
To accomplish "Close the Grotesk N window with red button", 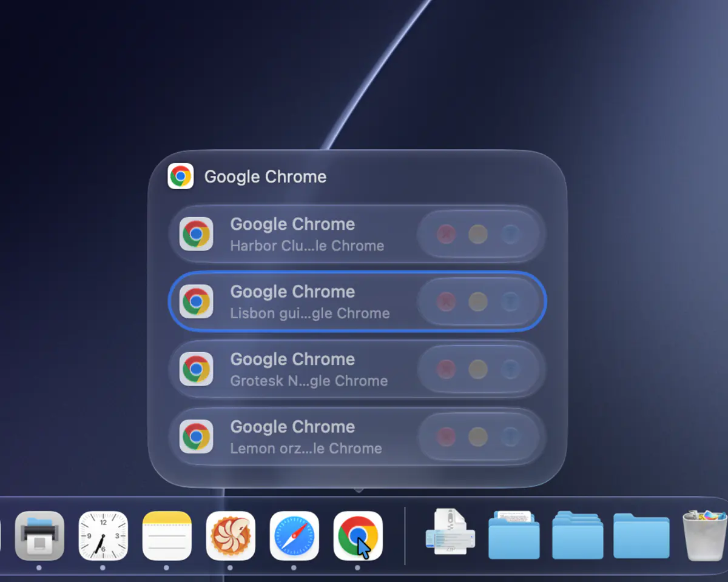I will tap(447, 369).
